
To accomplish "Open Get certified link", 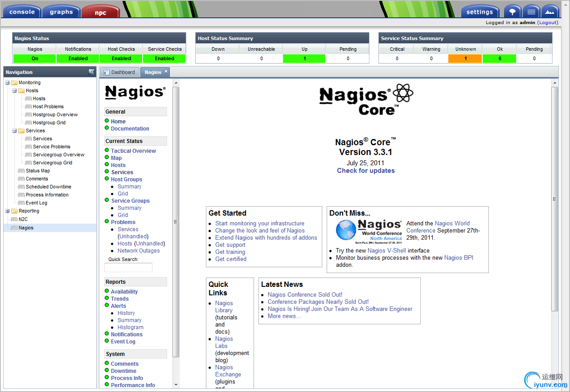I will tap(231, 259).
